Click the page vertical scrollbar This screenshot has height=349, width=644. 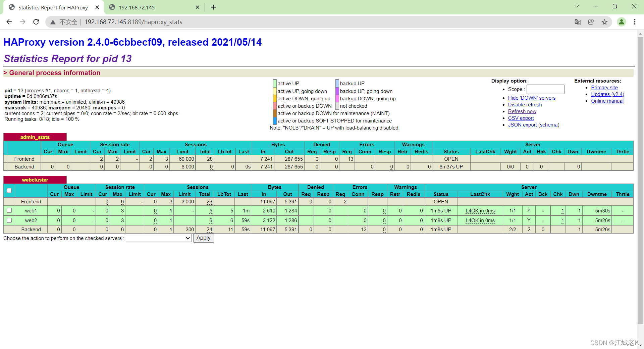[x=640, y=180]
